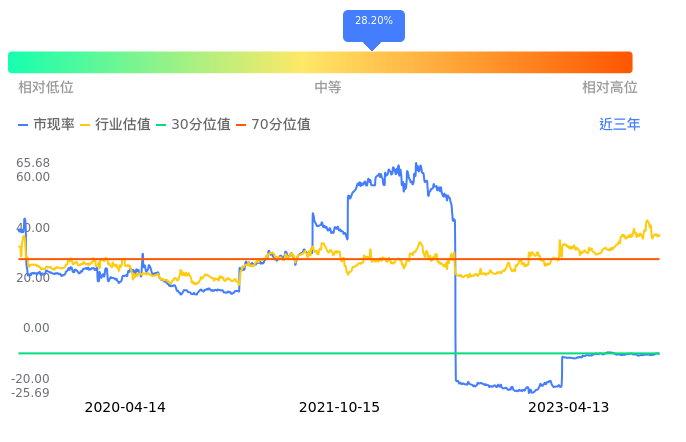Click the 2020-04-14 date axis label

click(125, 408)
